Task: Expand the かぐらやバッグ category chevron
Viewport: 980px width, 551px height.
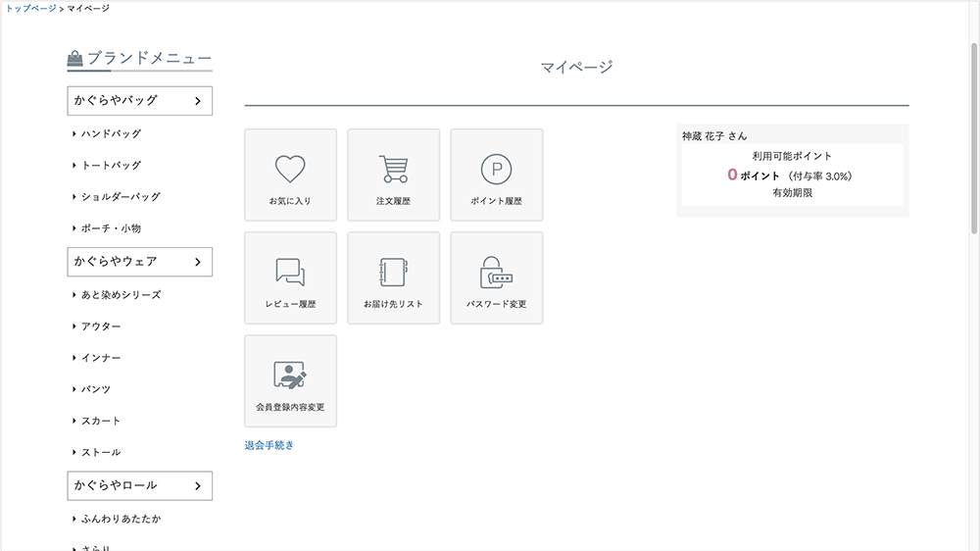Action: pyautogui.click(x=197, y=100)
